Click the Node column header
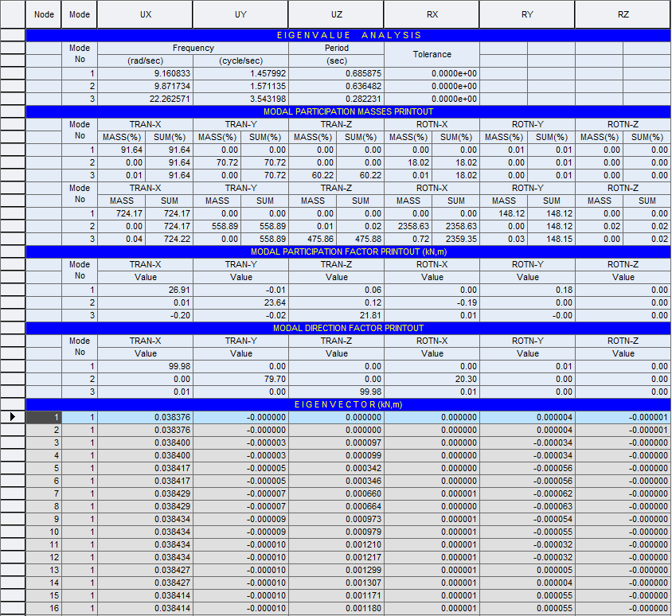 [x=44, y=14]
